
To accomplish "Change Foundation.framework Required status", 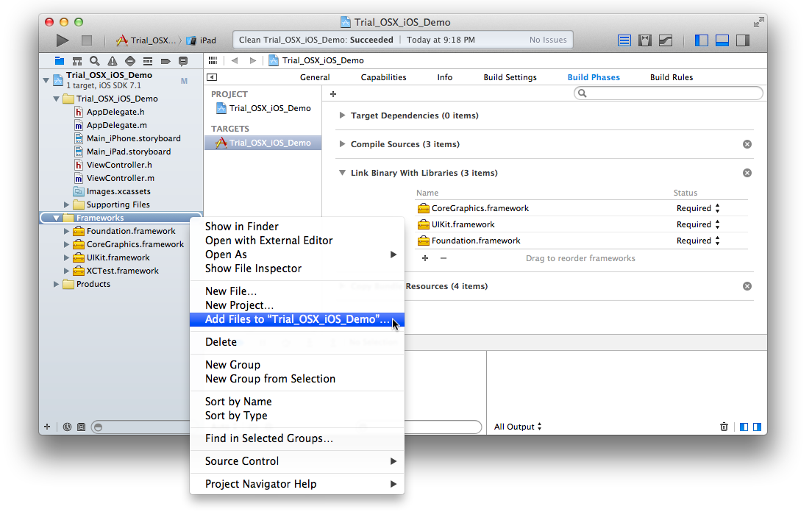I will coord(698,241).
